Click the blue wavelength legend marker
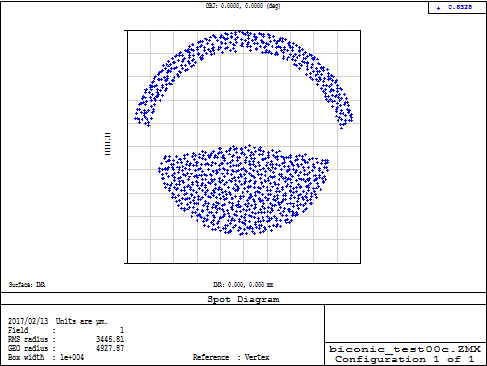487x366 pixels. click(438, 8)
